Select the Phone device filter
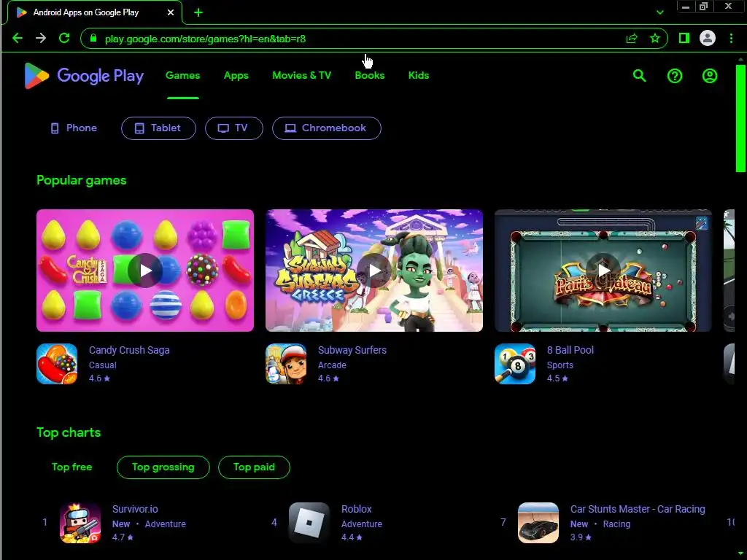Image resolution: width=747 pixels, height=560 pixels. pos(74,128)
